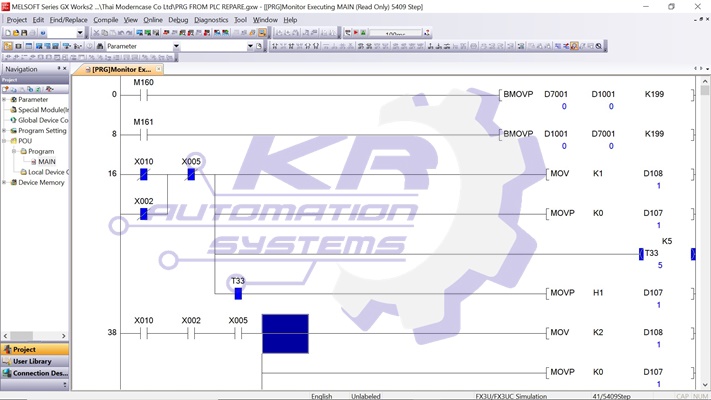
Task: Open the Parameter dropdown in toolbar
Action: [176, 46]
